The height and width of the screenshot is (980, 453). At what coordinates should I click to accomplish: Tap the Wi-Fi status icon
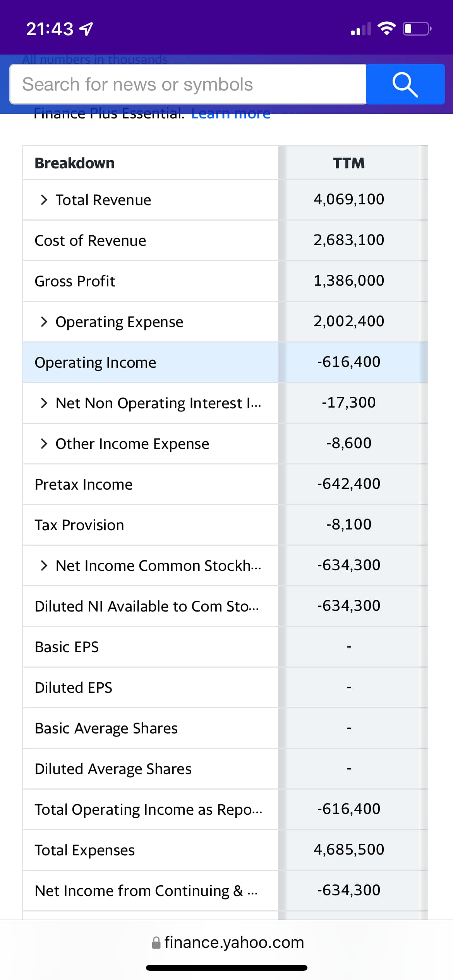386,28
